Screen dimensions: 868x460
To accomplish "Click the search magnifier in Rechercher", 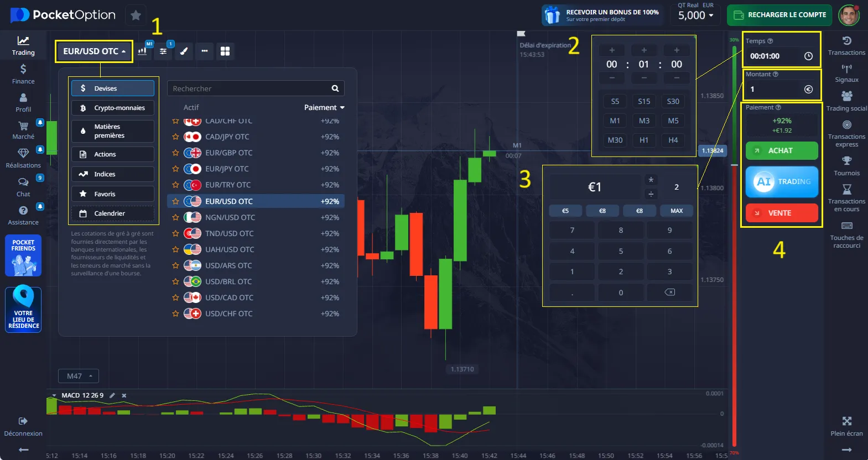I will [335, 88].
